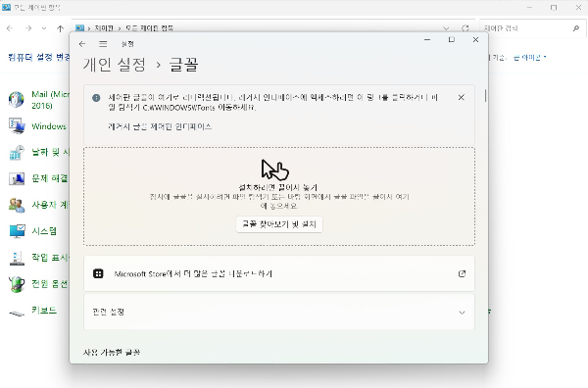The height and width of the screenshot is (388, 588).
Task: Open Power Options icon in Control Panel
Action: (17, 284)
